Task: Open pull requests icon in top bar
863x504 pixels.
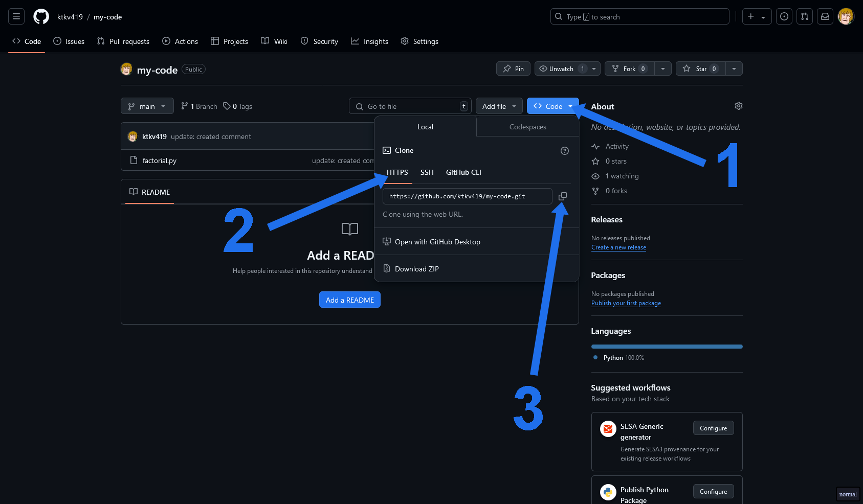Action: 805,17
